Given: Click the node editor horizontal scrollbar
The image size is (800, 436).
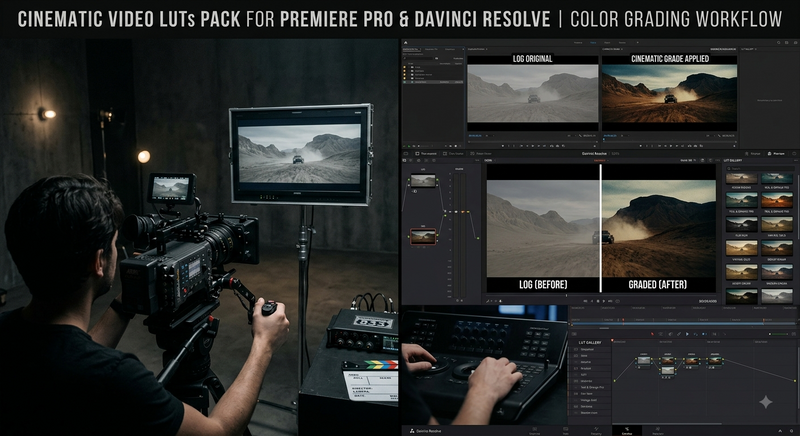Looking at the screenshot, I should point(666,424).
